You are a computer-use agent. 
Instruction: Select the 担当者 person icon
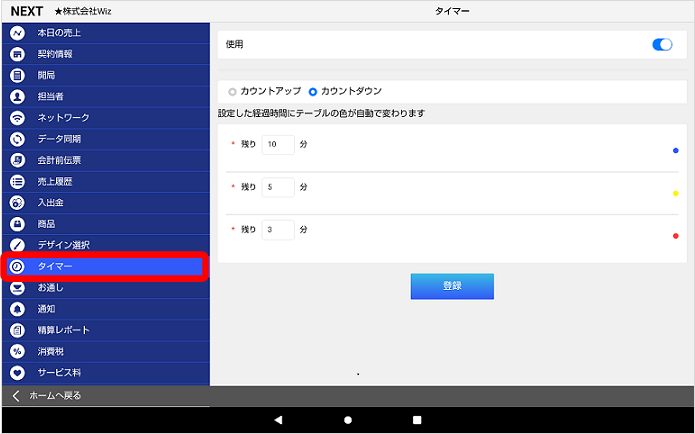17,97
